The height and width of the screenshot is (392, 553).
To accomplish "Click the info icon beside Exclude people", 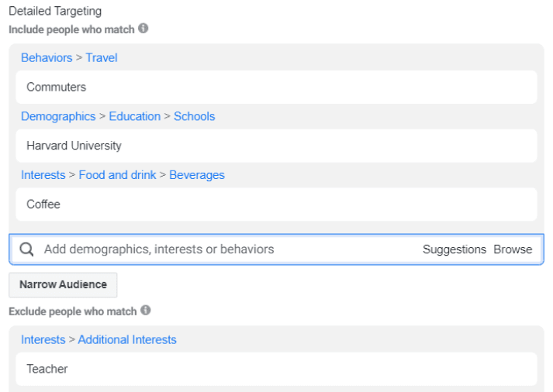I will click(145, 311).
